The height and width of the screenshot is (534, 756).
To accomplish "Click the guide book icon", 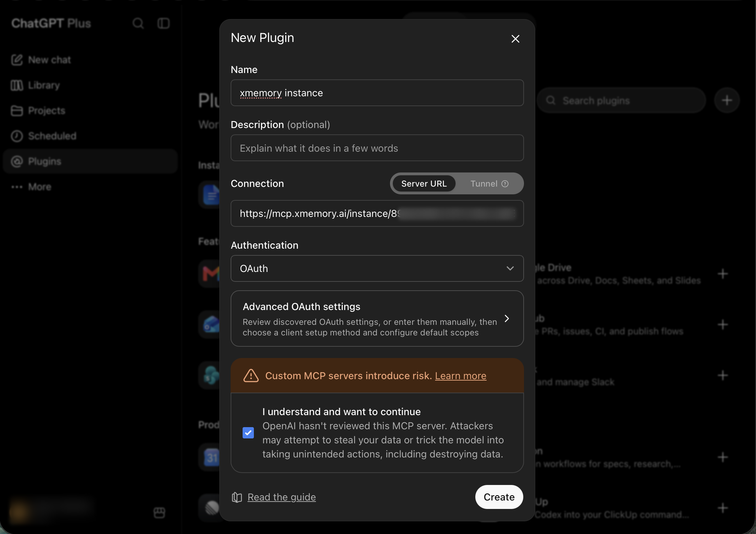I will point(237,497).
